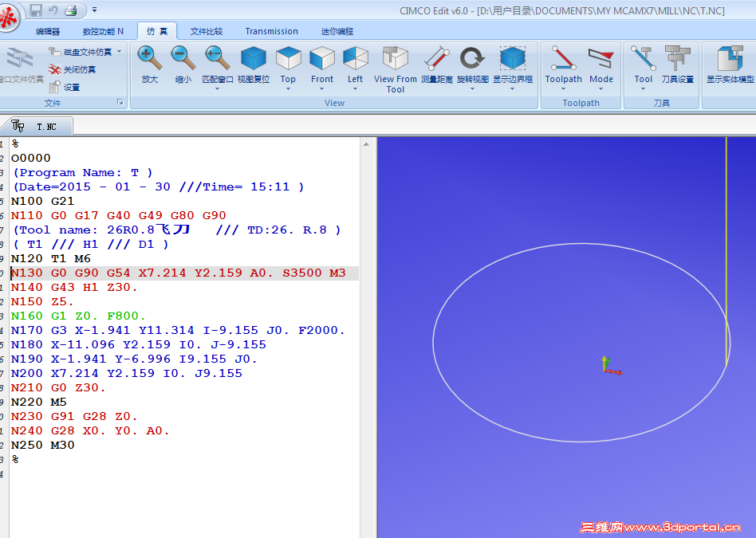Screen dimensions: 756x538
Task: Open the 文件 group dialog launcher
Action: (x=120, y=102)
